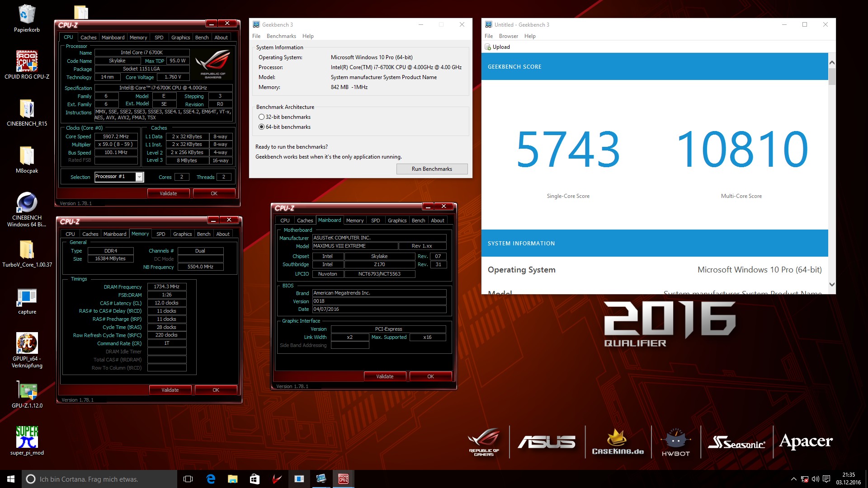Open Task View in the taskbar
868x488 pixels.
point(188,479)
